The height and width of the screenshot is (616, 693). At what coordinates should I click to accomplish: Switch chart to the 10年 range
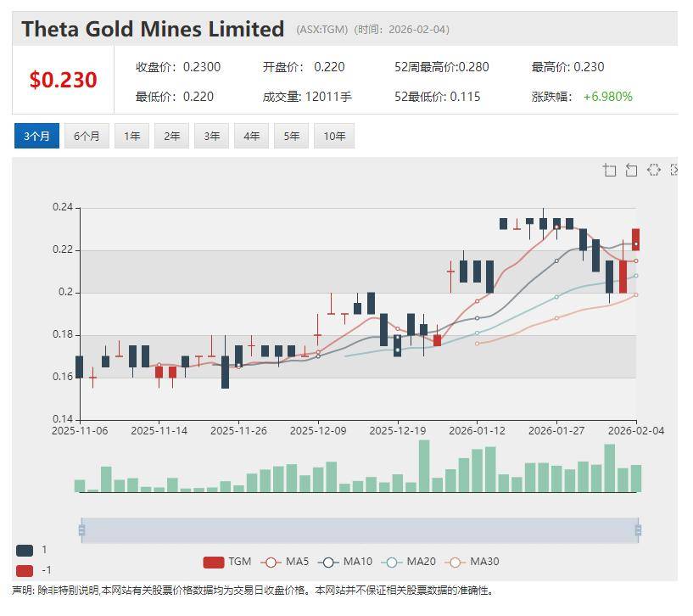(333, 136)
